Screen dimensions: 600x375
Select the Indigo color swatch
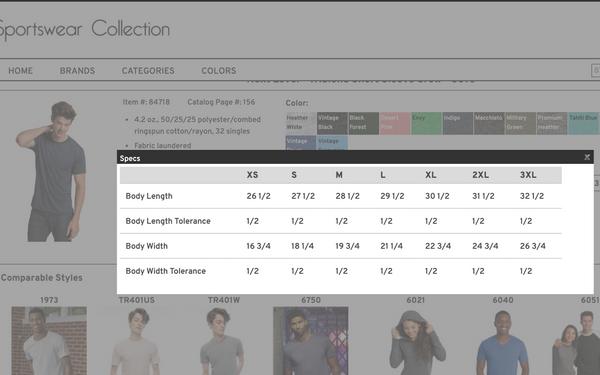[x=458, y=123]
